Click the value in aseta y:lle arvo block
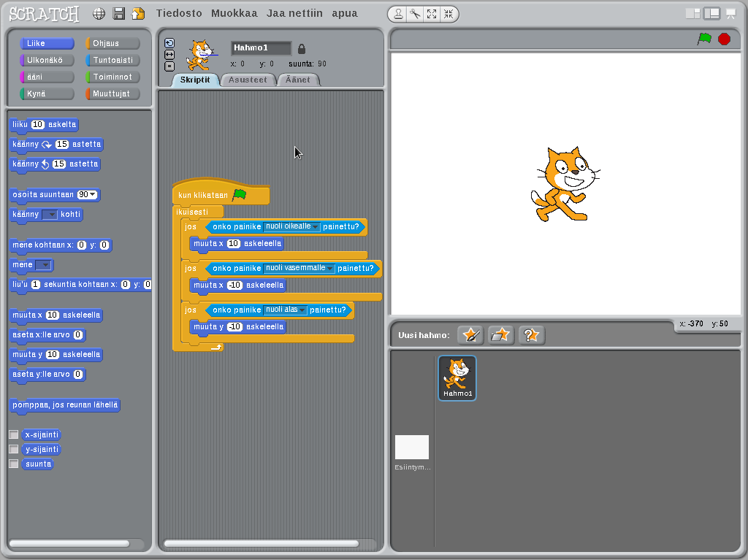Screen dimensions: 748x560 click(x=78, y=375)
